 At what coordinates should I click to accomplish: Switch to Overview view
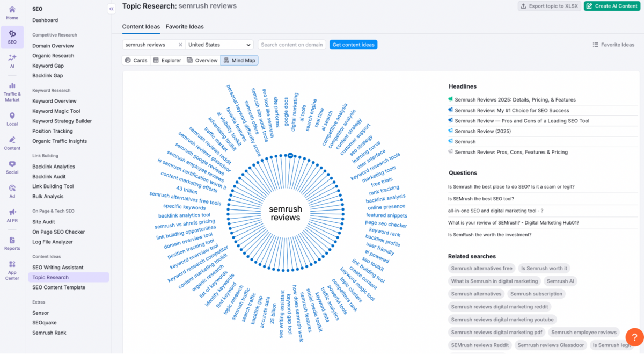202,60
